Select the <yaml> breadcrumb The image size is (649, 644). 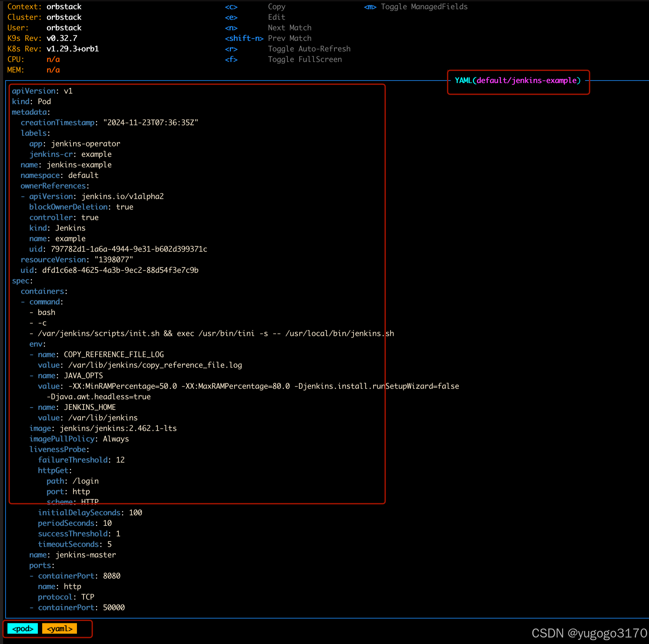[60, 628]
